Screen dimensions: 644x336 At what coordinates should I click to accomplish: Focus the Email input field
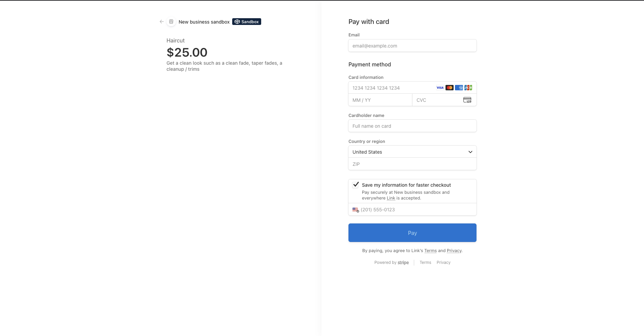coord(412,46)
